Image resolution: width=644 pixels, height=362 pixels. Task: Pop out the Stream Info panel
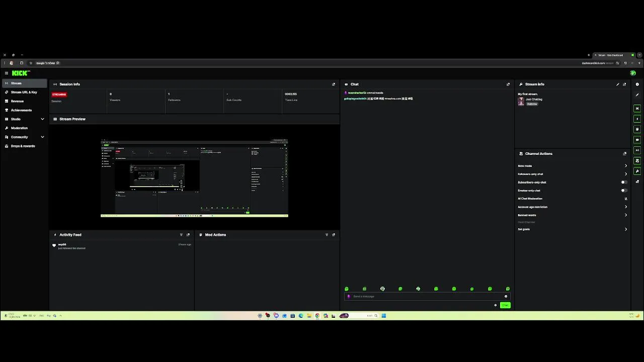click(624, 84)
